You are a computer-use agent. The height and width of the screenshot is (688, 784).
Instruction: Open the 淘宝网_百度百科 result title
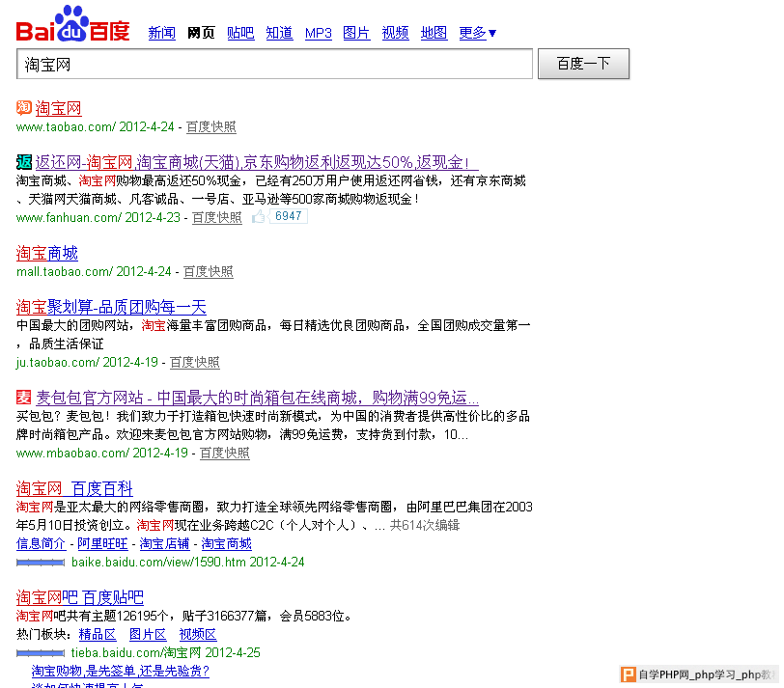[74, 488]
